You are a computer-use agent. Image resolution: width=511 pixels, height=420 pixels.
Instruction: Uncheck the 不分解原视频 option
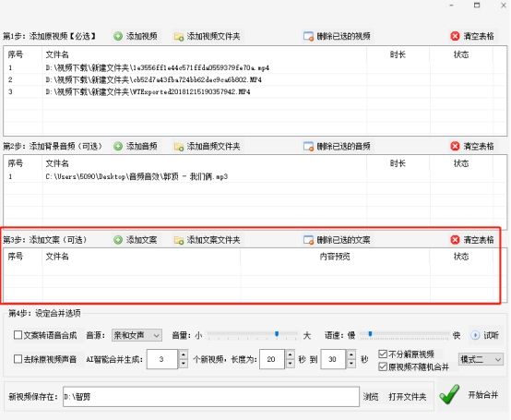click(383, 354)
